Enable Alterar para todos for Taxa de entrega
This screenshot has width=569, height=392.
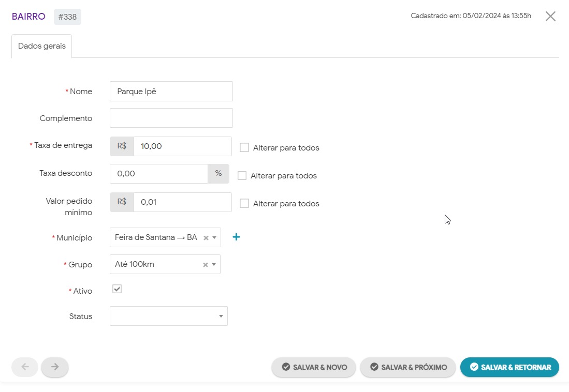point(244,147)
